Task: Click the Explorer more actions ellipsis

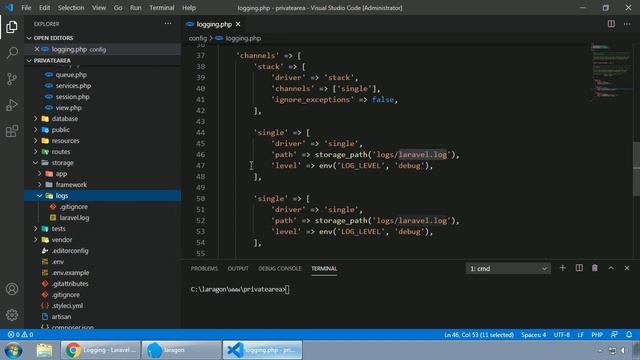Action: pos(168,24)
